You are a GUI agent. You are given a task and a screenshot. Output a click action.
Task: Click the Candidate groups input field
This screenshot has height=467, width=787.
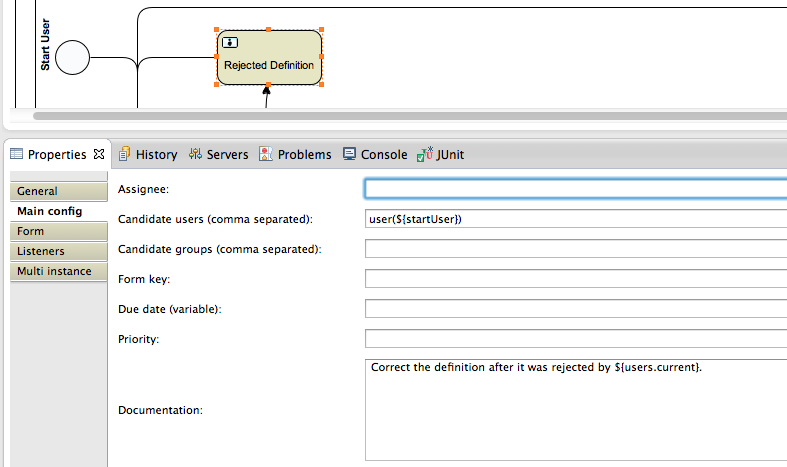point(575,249)
